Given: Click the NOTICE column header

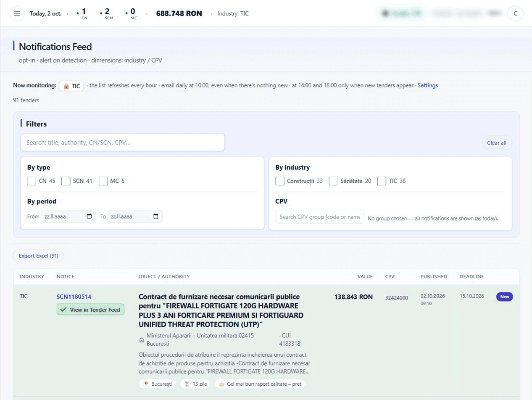Looking at the screenshot, I should 66,276.
